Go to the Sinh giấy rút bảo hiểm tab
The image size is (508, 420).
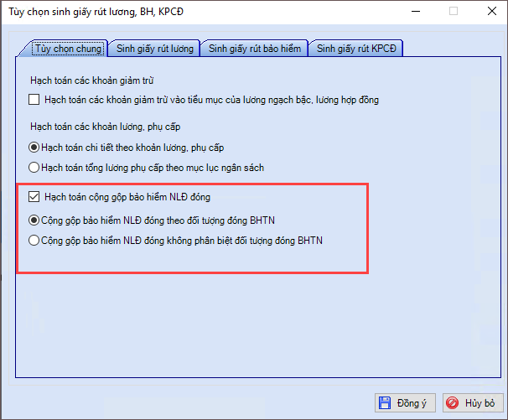point(254,49)
